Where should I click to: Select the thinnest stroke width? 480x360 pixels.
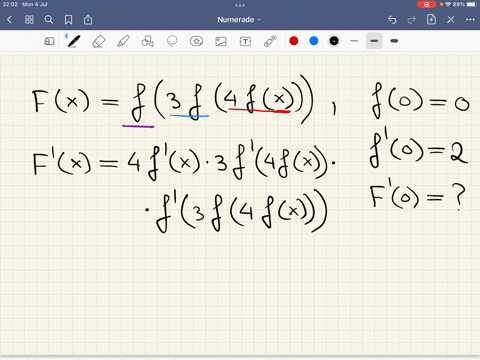pos(354,41)
